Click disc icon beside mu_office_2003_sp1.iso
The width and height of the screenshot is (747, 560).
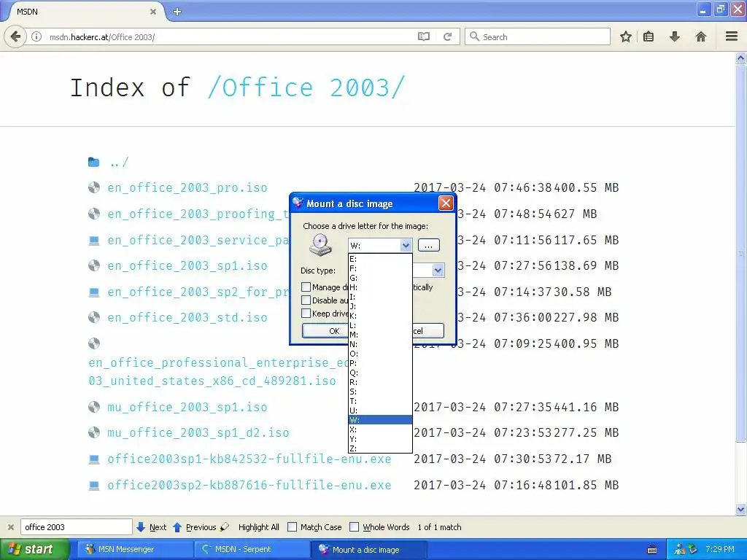94,407
